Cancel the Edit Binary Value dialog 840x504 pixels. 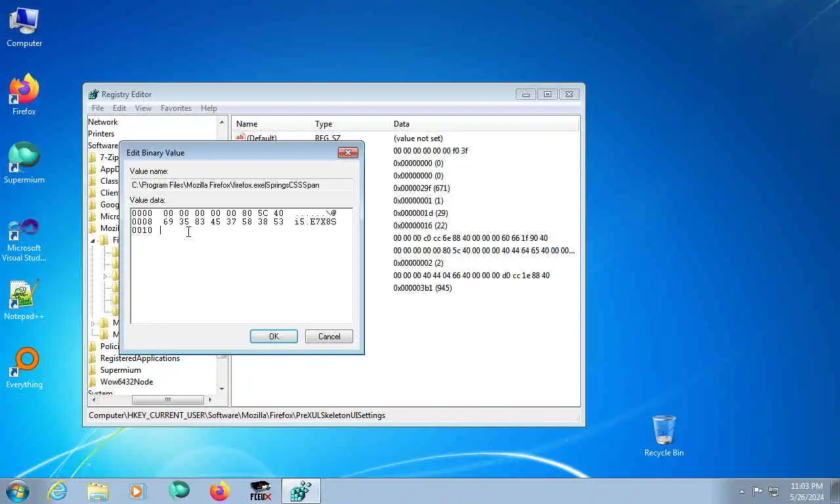329,337
